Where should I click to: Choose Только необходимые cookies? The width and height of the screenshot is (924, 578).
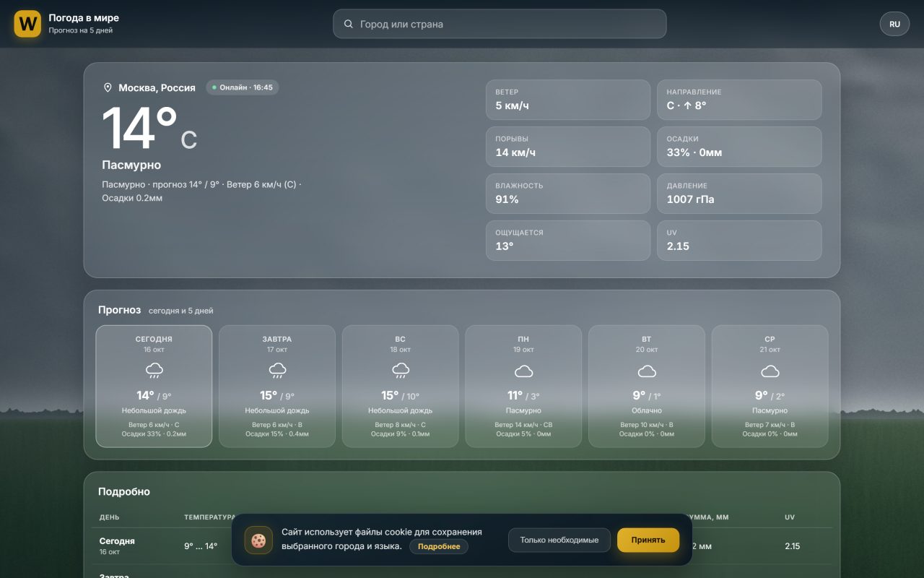(x=559, y=540)
